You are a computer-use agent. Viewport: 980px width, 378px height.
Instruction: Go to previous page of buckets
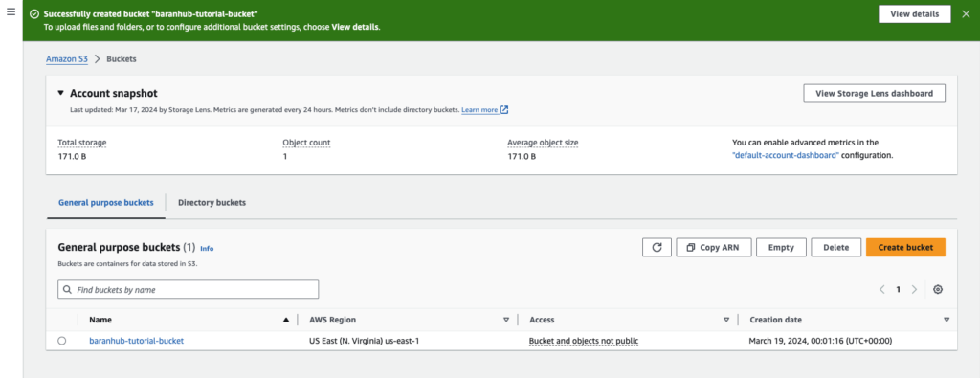coord(881,290)
